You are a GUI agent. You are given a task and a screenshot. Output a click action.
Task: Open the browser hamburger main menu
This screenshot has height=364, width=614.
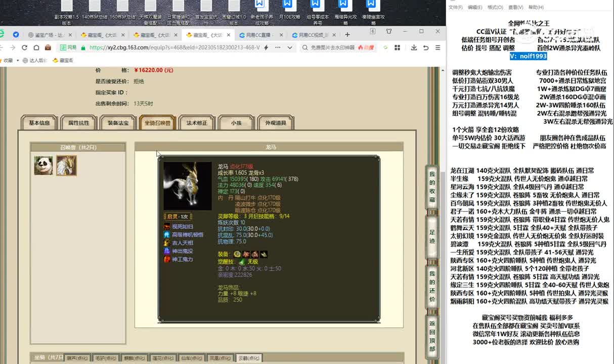pos(437,48)
